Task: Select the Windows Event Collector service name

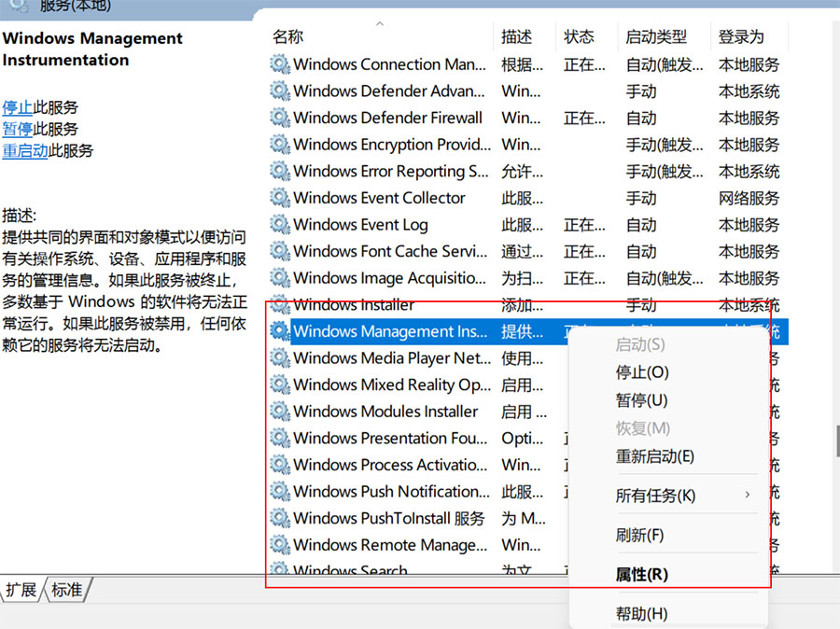Action: [x=379, y=198]
